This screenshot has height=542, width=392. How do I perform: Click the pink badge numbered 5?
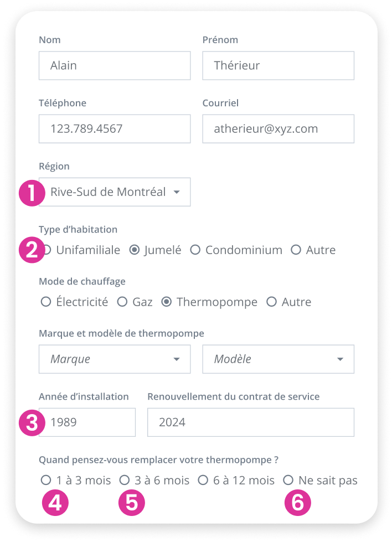point(131,504)
